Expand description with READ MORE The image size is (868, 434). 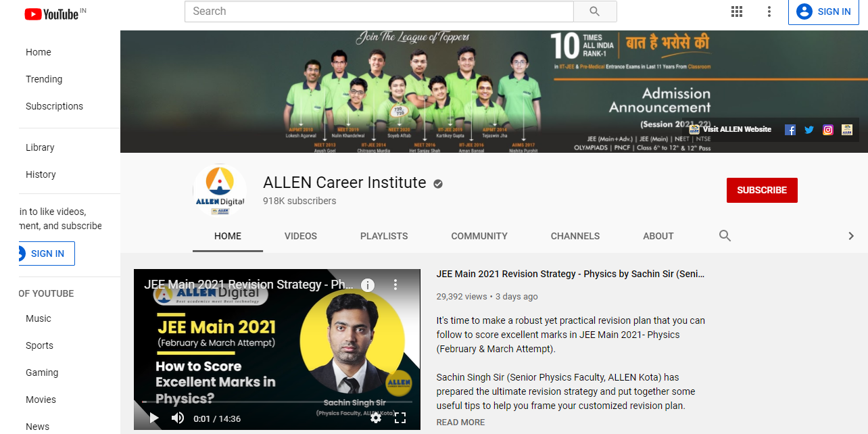[x=460, y=422]
